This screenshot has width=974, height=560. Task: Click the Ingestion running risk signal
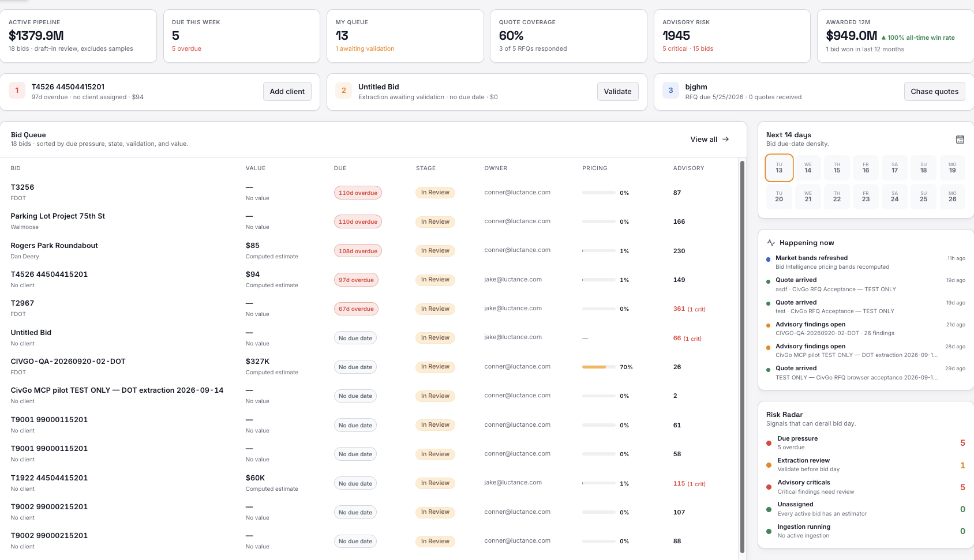[865, 531]
